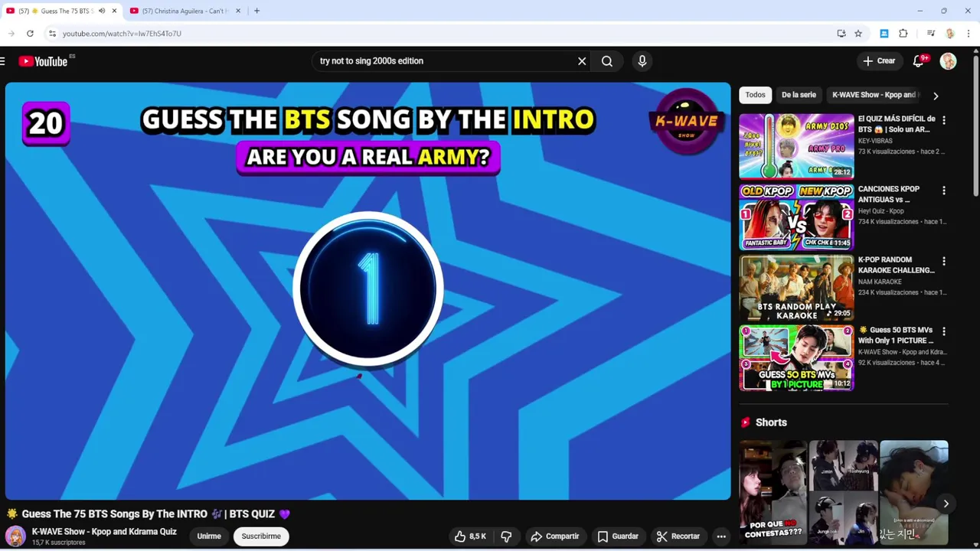Bookmark this page with the star icon
980x551 pixels.
click(x=858, y=34)
